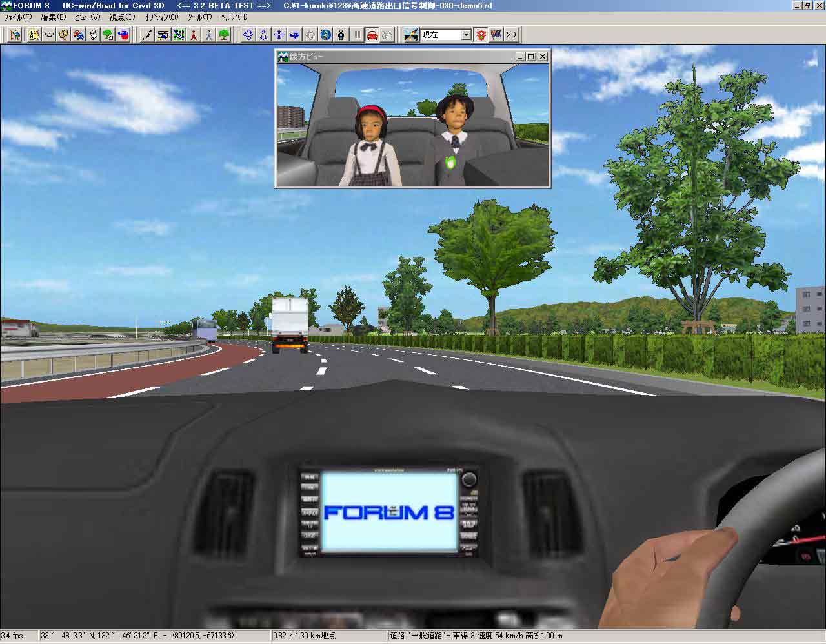Click the blue globe toolbar icon
Image resolution: width=826 pixels, height=644 pixels.
tap(326, 35)
